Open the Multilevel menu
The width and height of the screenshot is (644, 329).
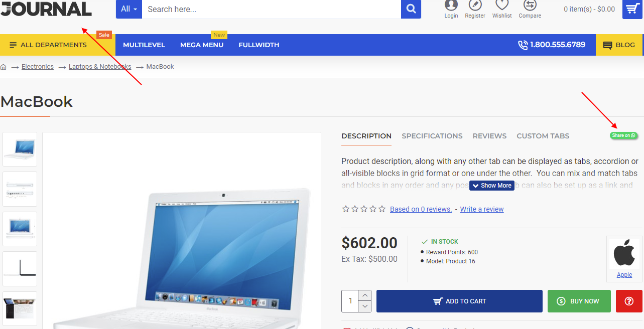pos(144,45)
